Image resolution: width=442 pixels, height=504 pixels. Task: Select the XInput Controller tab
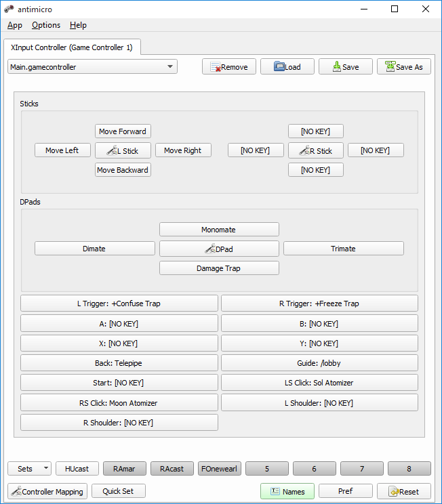click(72, 47)
